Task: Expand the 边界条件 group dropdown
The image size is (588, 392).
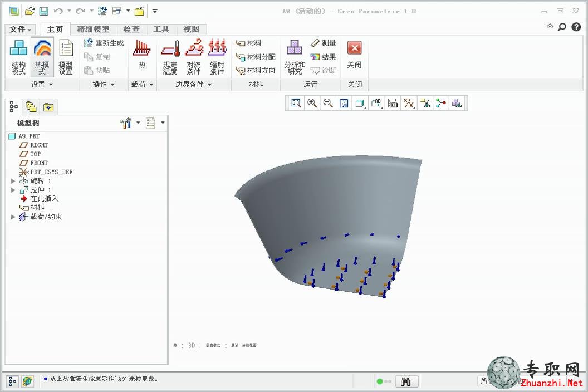Action: tap(194, 85)
